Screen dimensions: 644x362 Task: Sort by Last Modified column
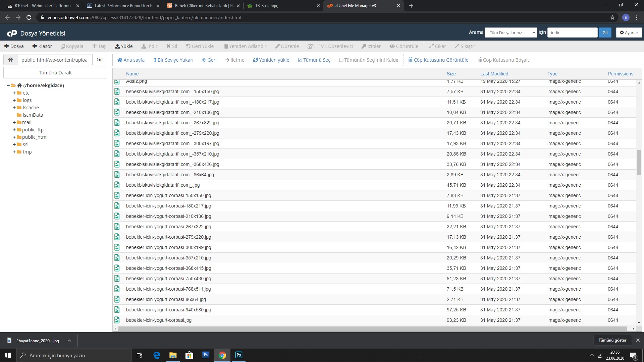point(494,74)
